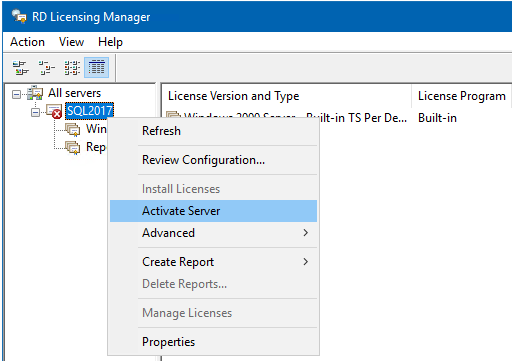This screenshot has width=512, height=361.
Task: Click the highlighted Details view toolbar icon
Action: coord(96,67)
